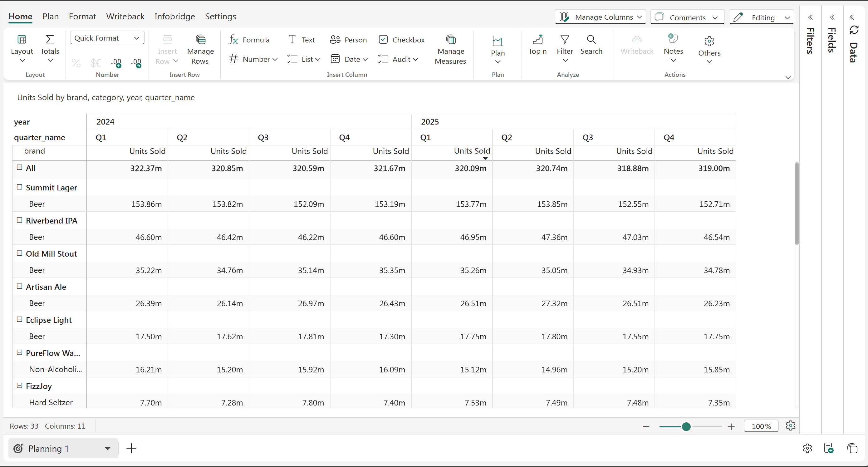Click the Formula insert column icon

pyautogui.click(x=233, y=40)
